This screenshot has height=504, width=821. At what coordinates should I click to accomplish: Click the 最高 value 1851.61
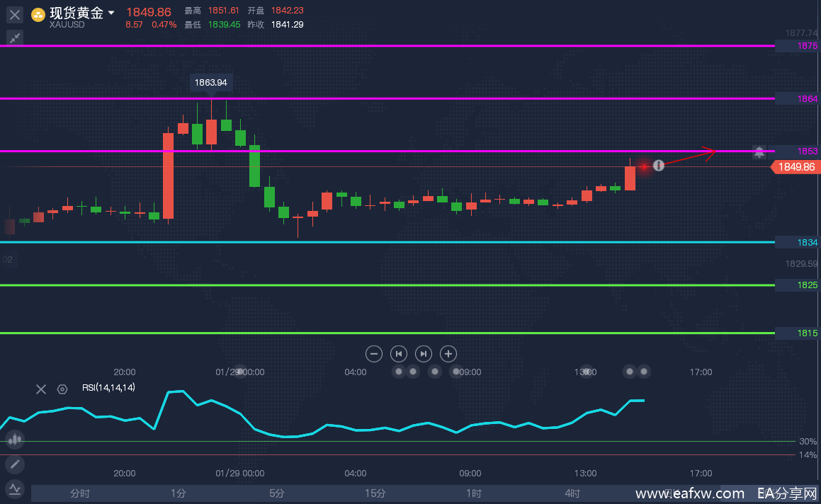pyautogui.click(x=224, y=11)
